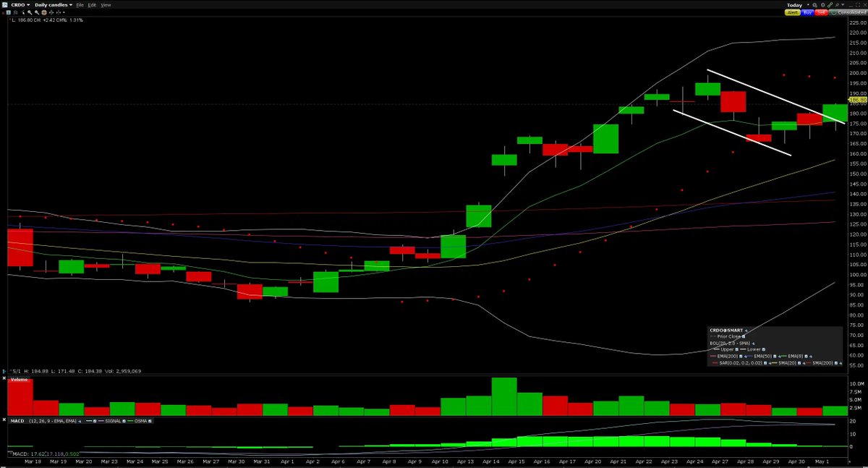Select the crosshair tool icon
This screenshot has width=868, height=468.
58,12
